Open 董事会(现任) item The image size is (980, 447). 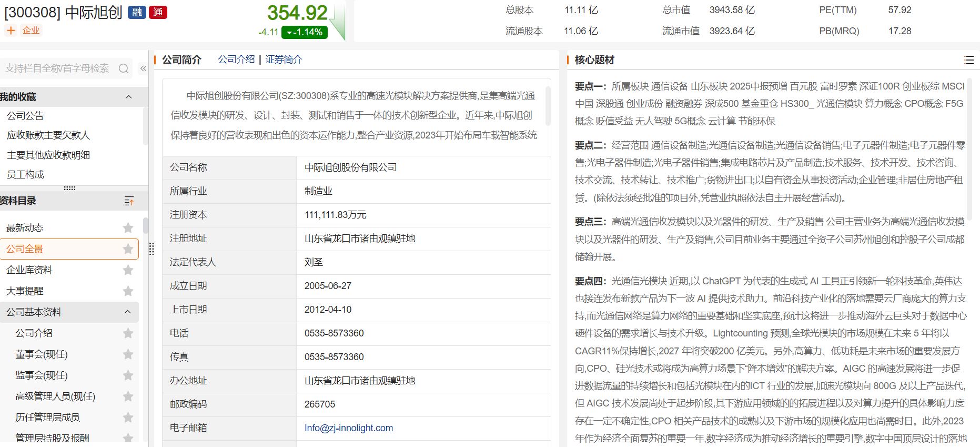pos(42,354)
